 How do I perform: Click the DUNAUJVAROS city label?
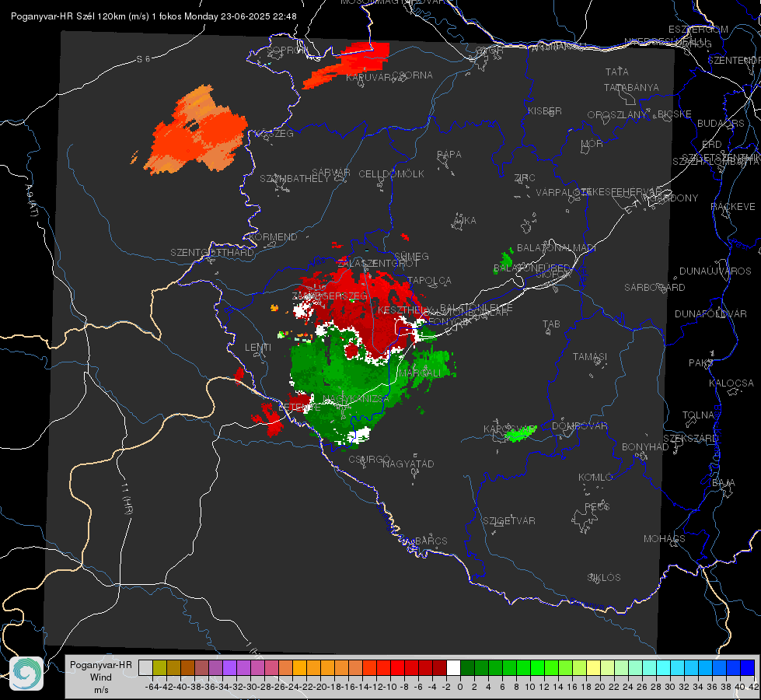pyautogui.click(x=715, y=271)
